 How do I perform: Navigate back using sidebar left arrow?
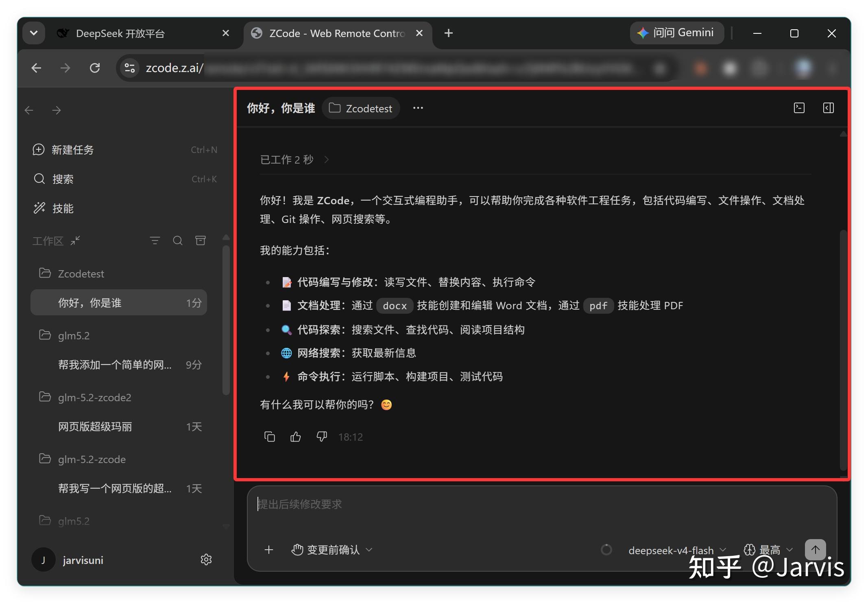pos(29,110)
